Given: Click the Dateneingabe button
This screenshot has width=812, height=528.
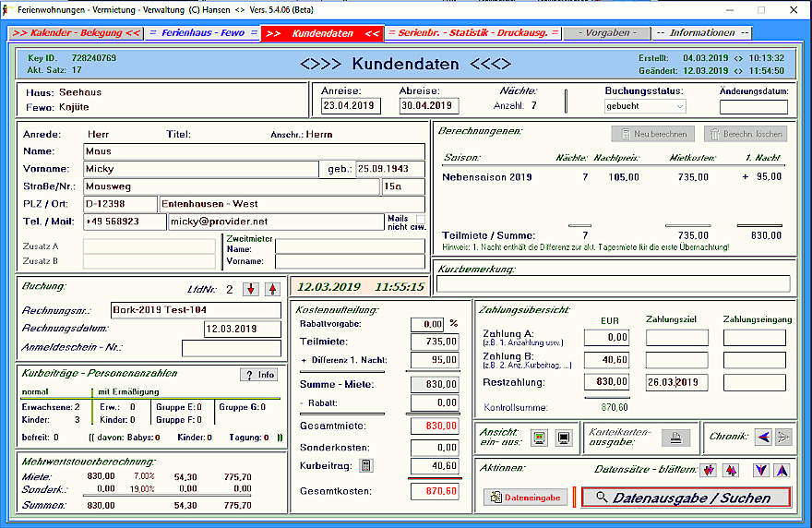Looking at the screenshot, I should (523, 498).
